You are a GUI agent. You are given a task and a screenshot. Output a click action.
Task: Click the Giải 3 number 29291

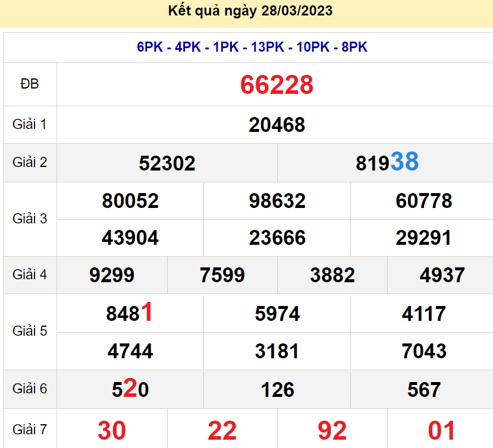[423, 238]
